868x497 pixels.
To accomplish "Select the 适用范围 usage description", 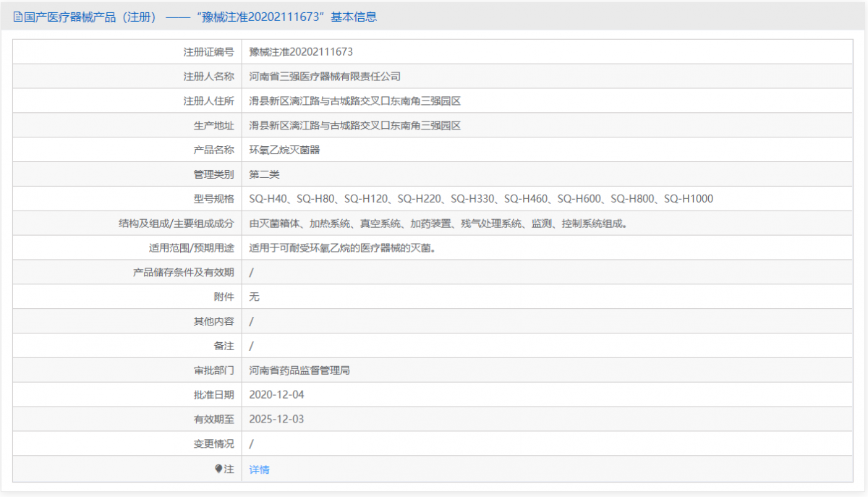I will [x=342, y=247].
